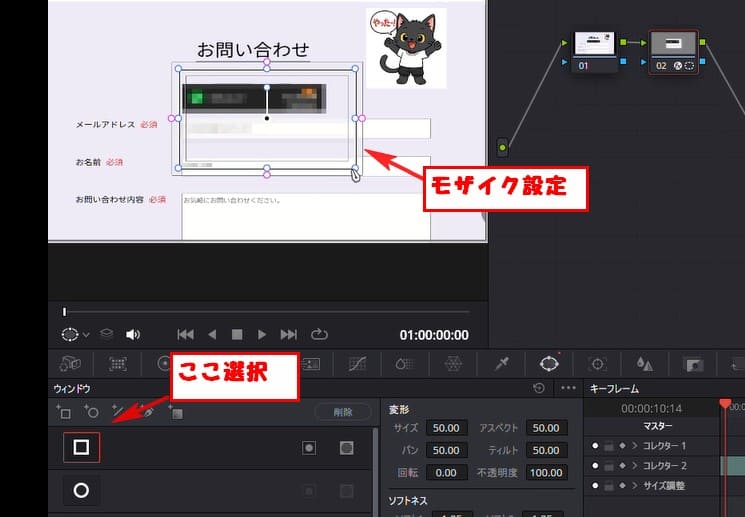Open the Blur palette droplet icon
This screenshot has width=745, height=517.
(x=645, y=364)
